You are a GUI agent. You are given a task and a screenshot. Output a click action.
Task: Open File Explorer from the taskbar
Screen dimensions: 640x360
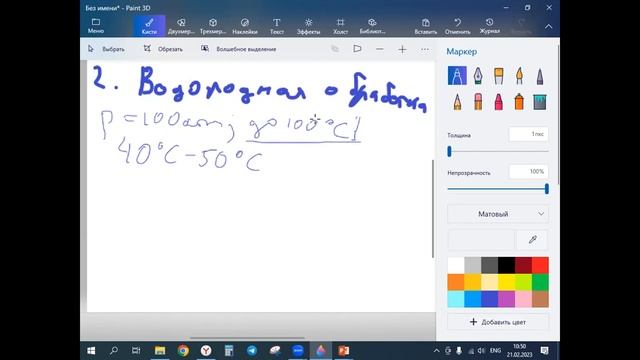tap(160, 351)
